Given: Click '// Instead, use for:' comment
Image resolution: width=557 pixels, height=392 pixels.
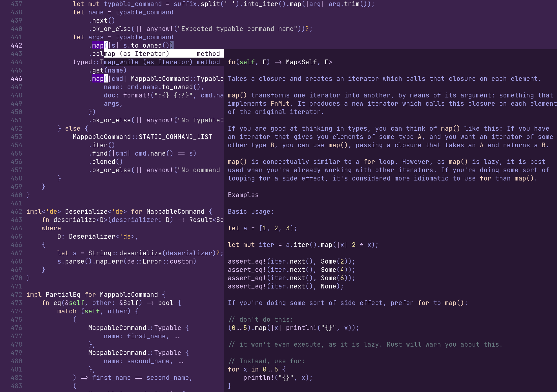Looking at the screenshot, I should pyautogui.click(x=267, y=361).
